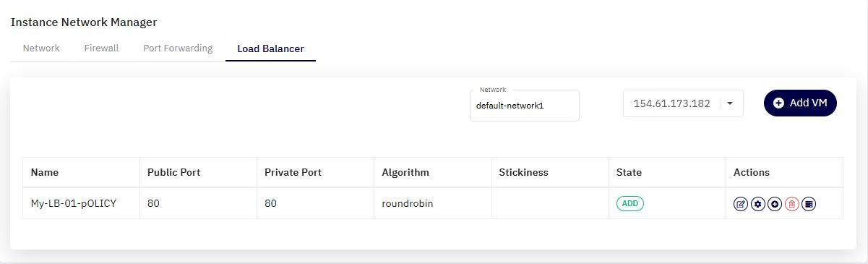
Task: Click the green ADD state badge
Action: tap(630, 204)
